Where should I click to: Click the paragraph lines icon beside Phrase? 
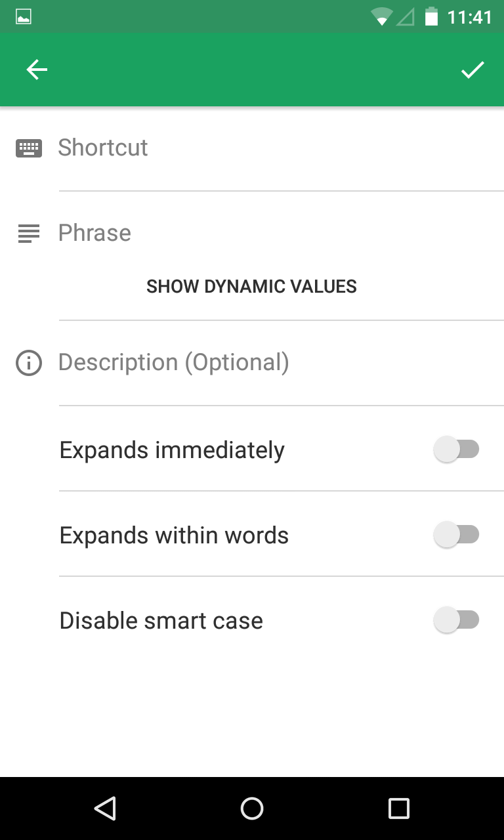pos(28,234)
